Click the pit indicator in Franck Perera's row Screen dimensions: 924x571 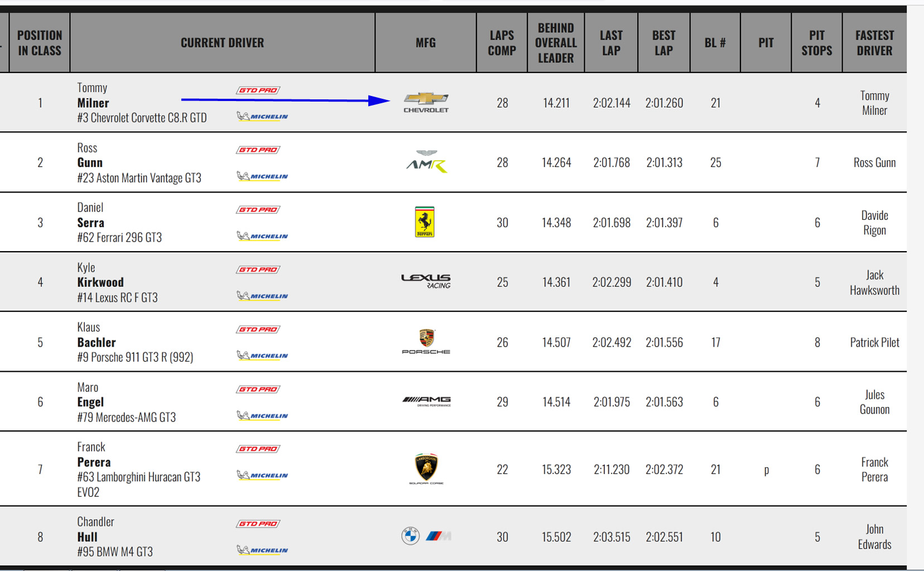click(x=766, y=470)
